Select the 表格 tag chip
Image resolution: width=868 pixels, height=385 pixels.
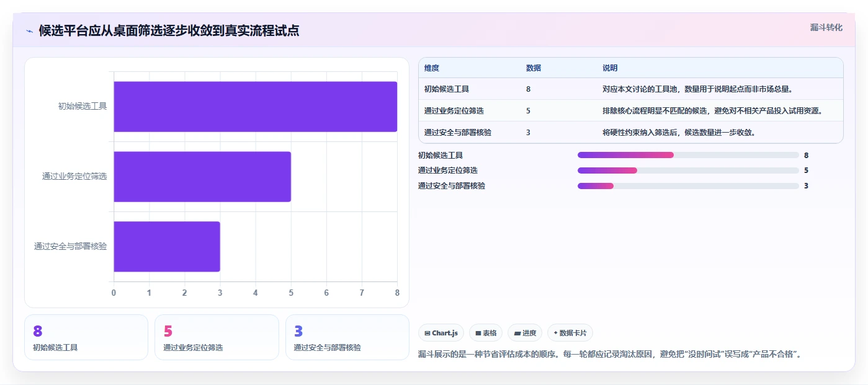486,333
